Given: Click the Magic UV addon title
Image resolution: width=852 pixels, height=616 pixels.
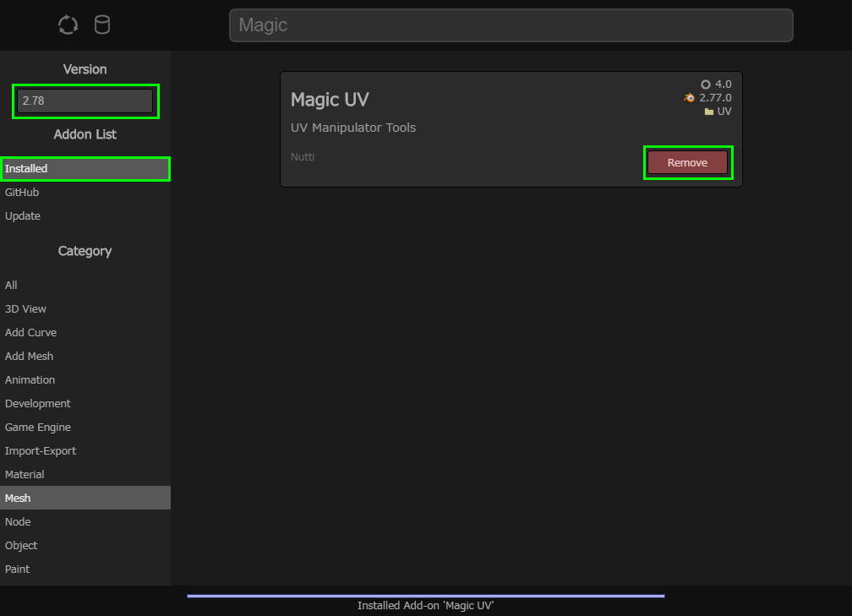Looking at the screenshot, I should click(x=330, y=100).
